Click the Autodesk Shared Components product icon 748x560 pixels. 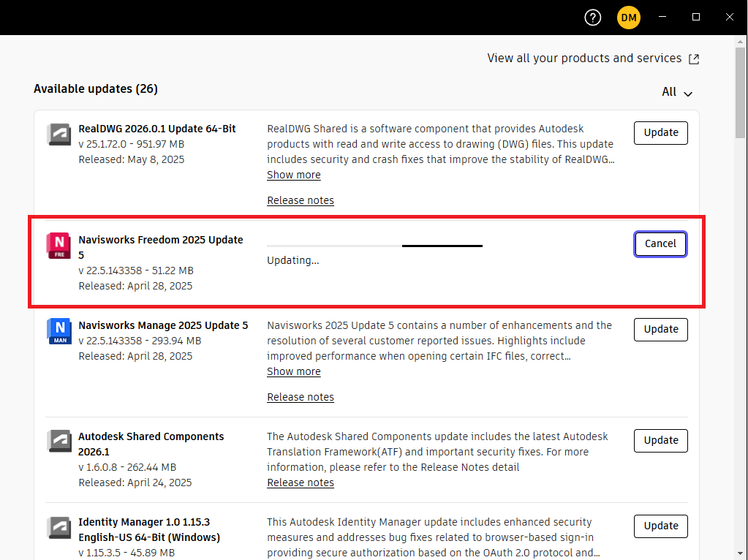coord(58,442)
